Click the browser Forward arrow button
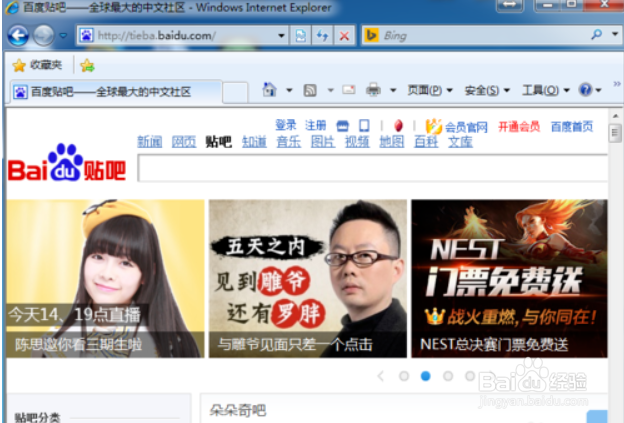Image resolution: width=624 pixels, height=423 pixels. point(43,36)
